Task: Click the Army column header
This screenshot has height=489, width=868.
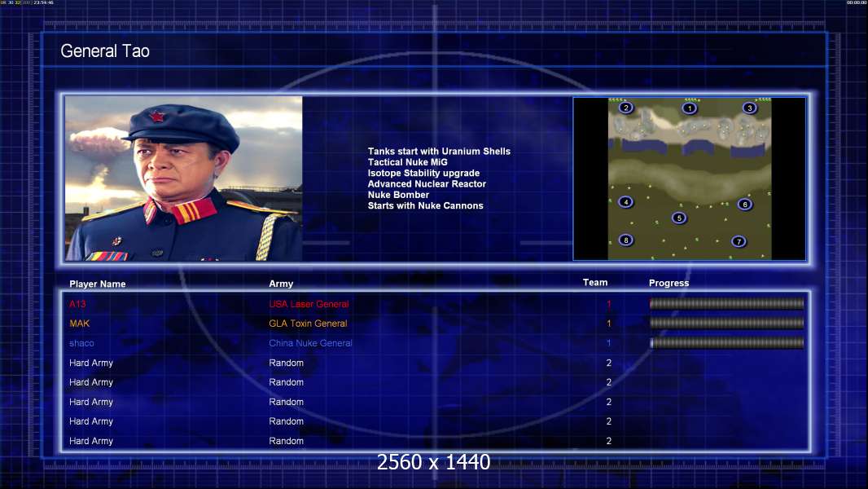Action: pos(281,284)
